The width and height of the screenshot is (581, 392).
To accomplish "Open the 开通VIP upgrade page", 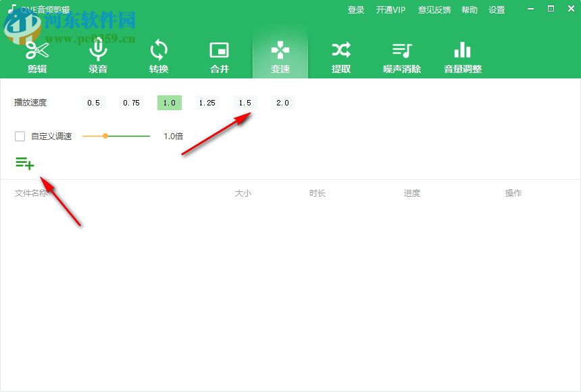I will [x=391, y=9].
